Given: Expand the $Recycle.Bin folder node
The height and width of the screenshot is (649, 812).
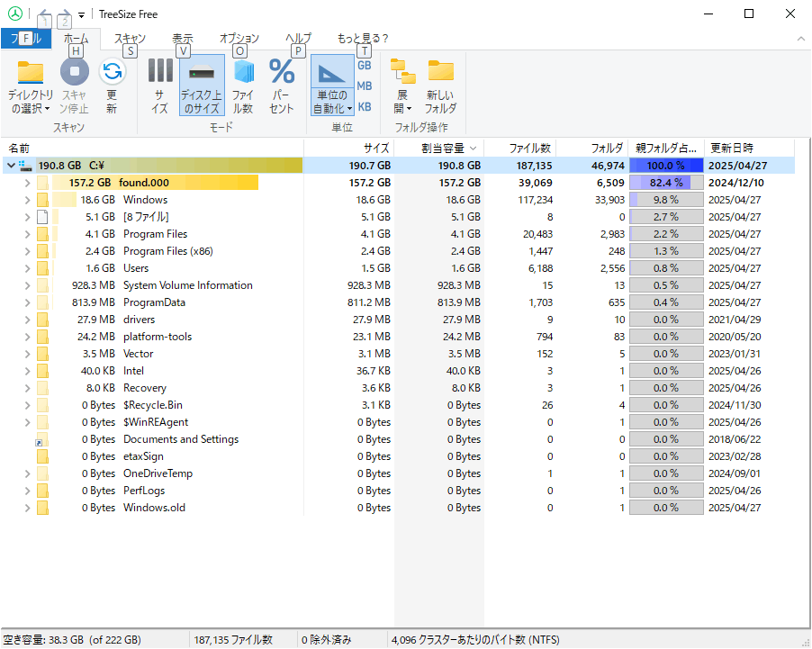Looking at the screenshot, I should click(27, 405).
